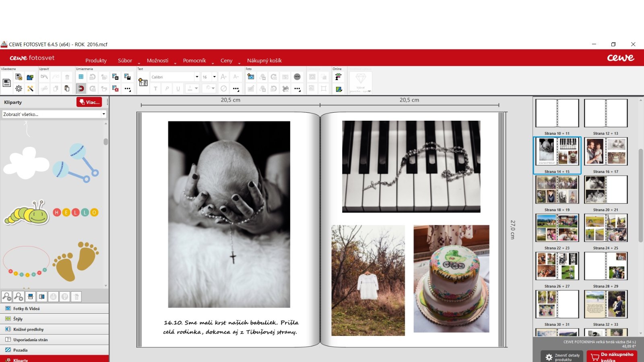Insert a new text box
The width and height of the screenshot is (644, 362).
[x=143, y=82]
